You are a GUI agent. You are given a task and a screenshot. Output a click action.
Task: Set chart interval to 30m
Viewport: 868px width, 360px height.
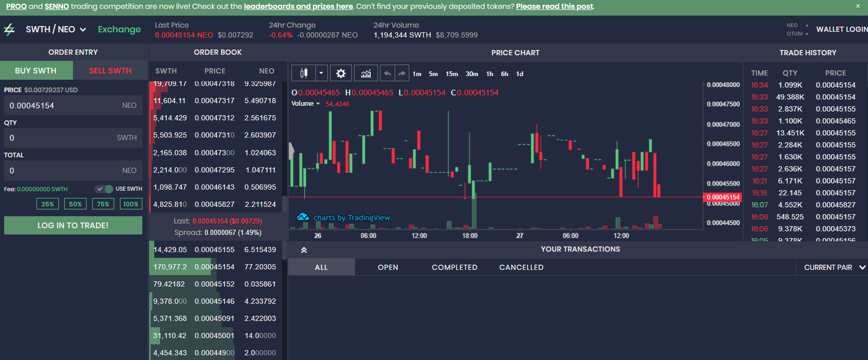click(x=472, y=74)
